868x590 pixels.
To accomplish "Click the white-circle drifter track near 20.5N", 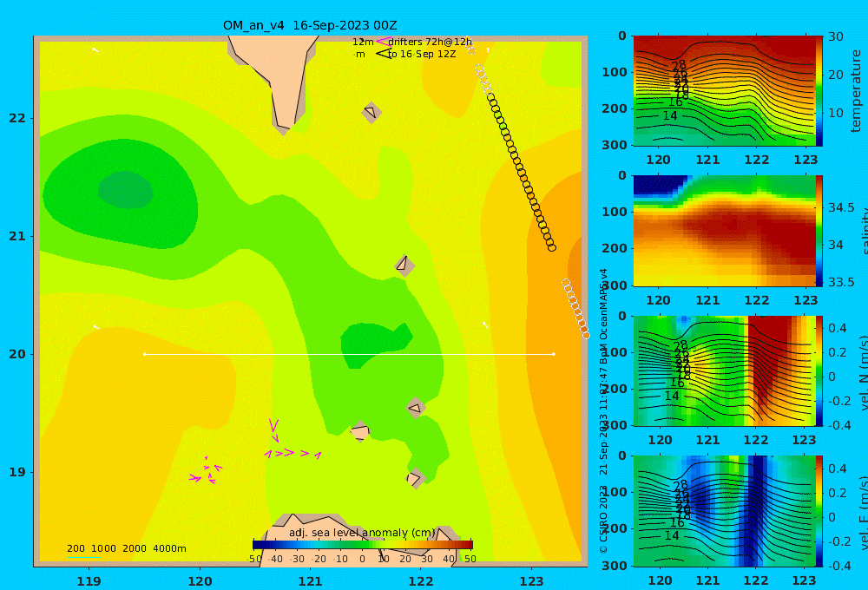I will pyautogui.click(x=575, y=309).
